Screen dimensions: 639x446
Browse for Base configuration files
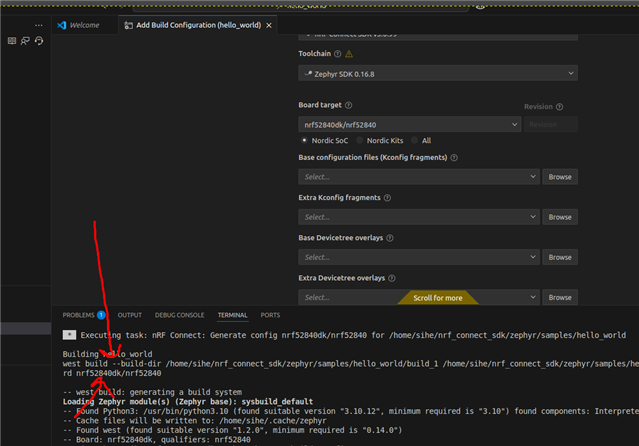[x=560, y=177]
